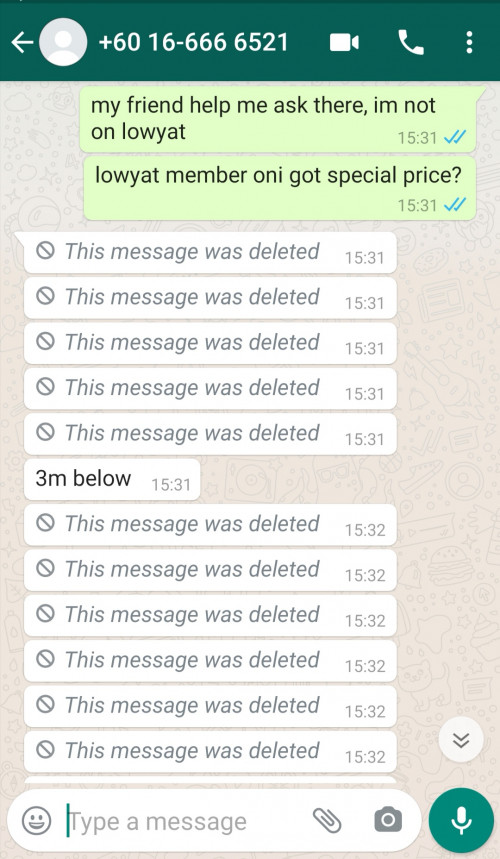
Task: Tap the paperclip attach icon
Action: pyautogui.click(x=327, y=821)
